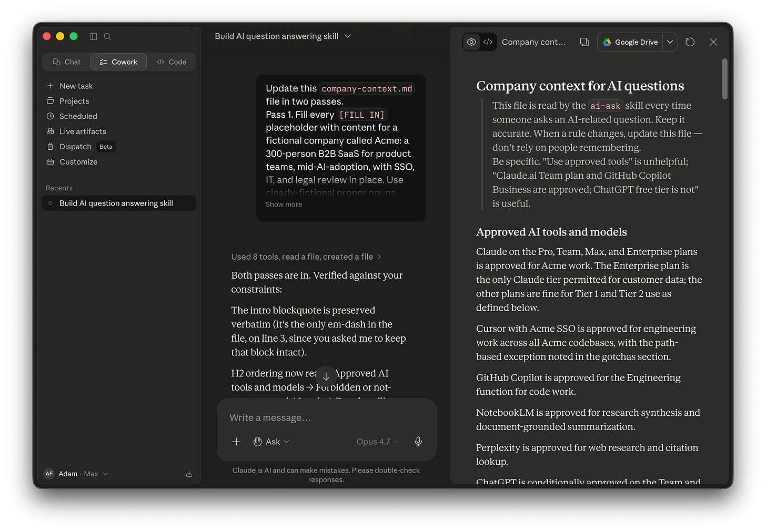The width and height of the screenshot is (766, 532).
Task: Click the Both passes are in text
Action: 317,282
